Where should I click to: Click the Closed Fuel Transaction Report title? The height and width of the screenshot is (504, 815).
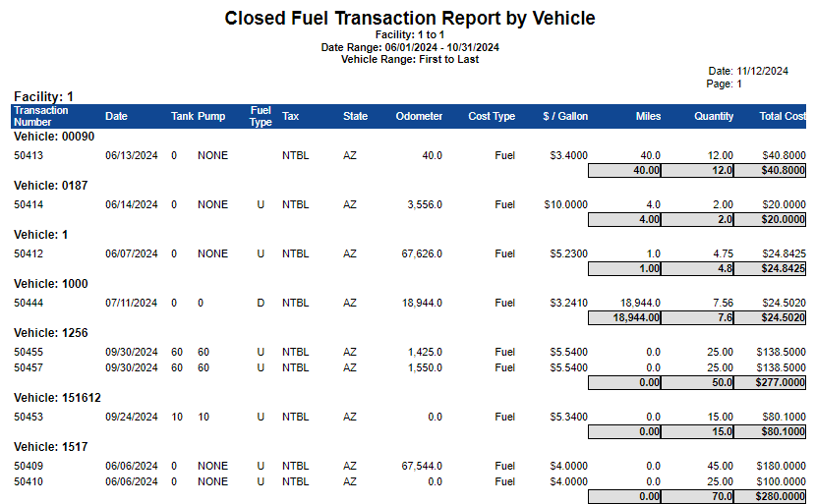point(409,19)
